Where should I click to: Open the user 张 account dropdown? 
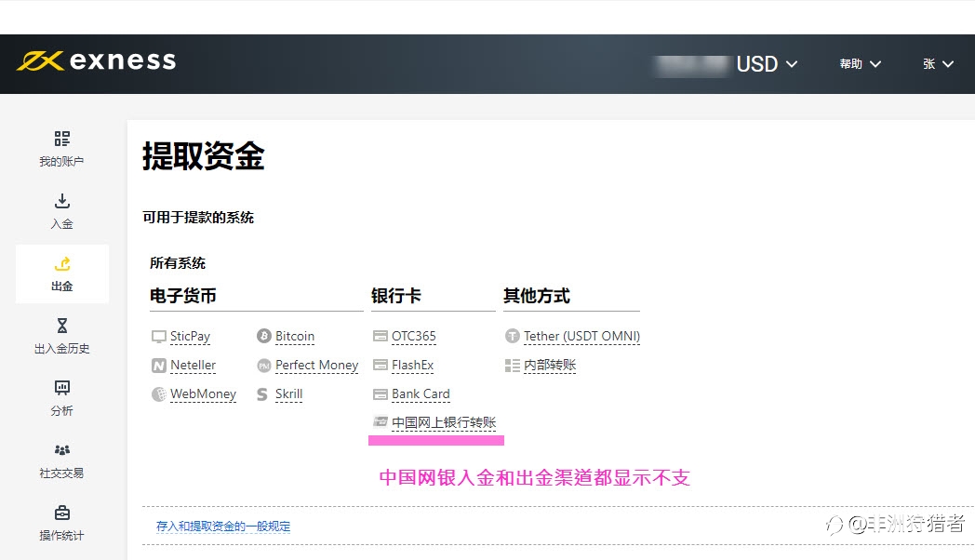pyautogui.click(x=938, y=64)
